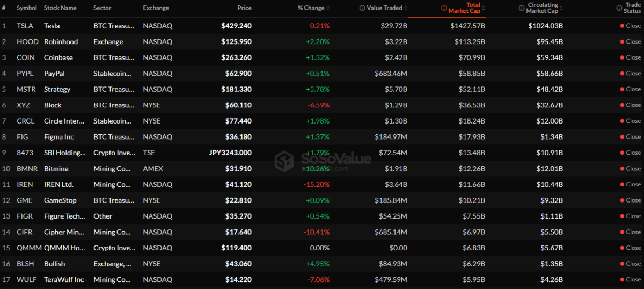Toggle the Total Market Cap sort arrows

click(x=484, y=8)
